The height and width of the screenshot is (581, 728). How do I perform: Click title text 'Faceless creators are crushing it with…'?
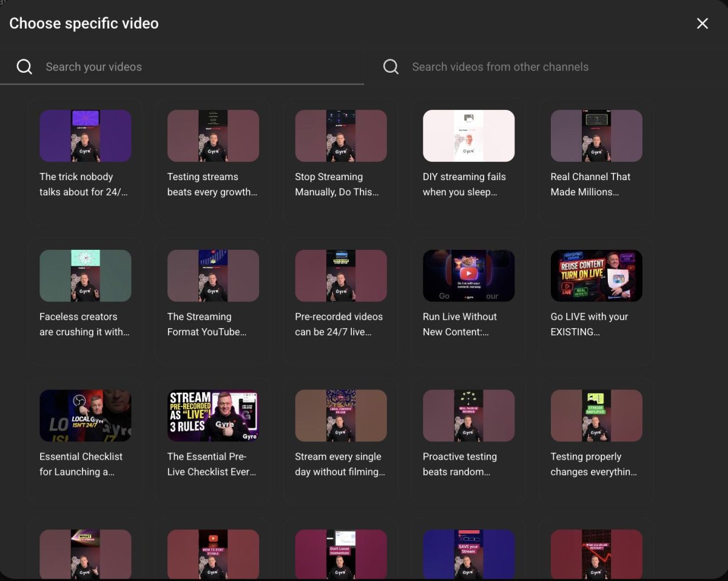85,324
